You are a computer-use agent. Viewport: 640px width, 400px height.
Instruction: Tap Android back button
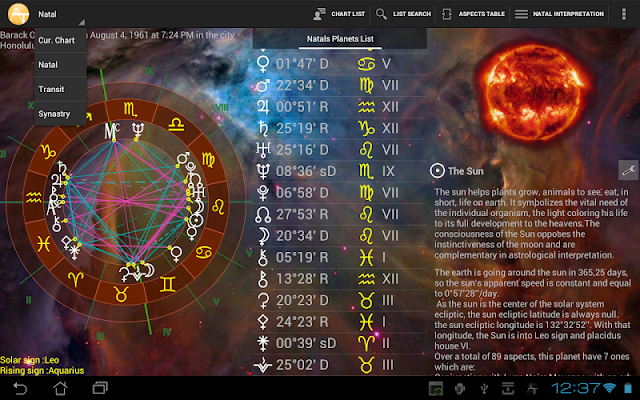pyautogui.click(x=20, y=388)
